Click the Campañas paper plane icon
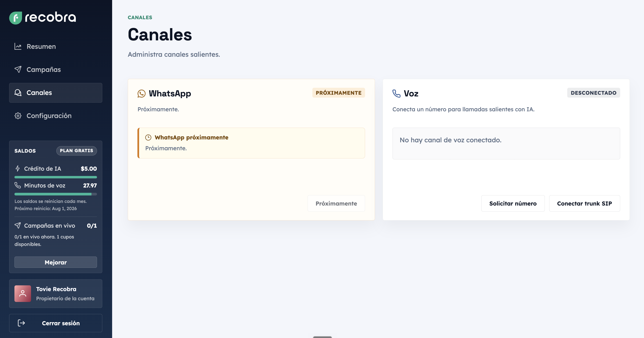Screen dimensions: 644x338 click(18, 69)
